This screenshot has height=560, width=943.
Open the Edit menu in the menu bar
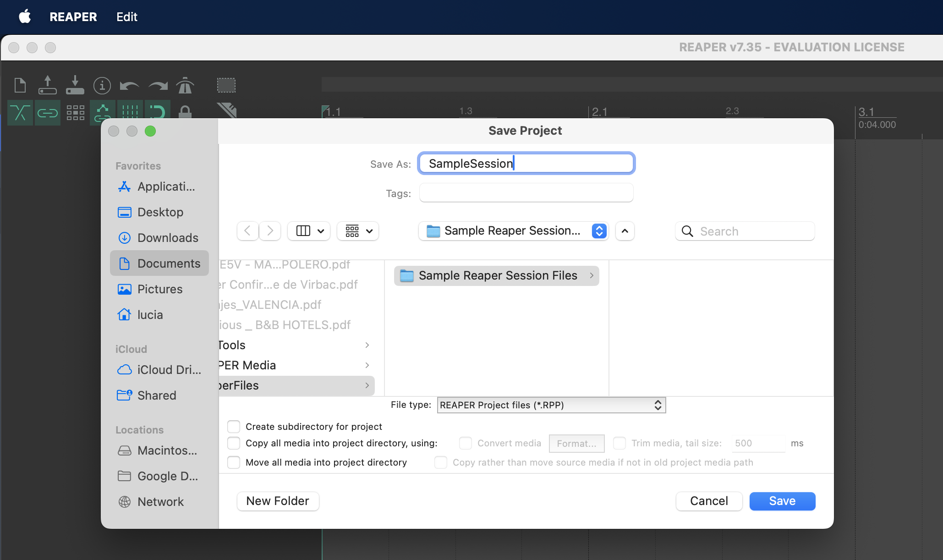[126, 17]
